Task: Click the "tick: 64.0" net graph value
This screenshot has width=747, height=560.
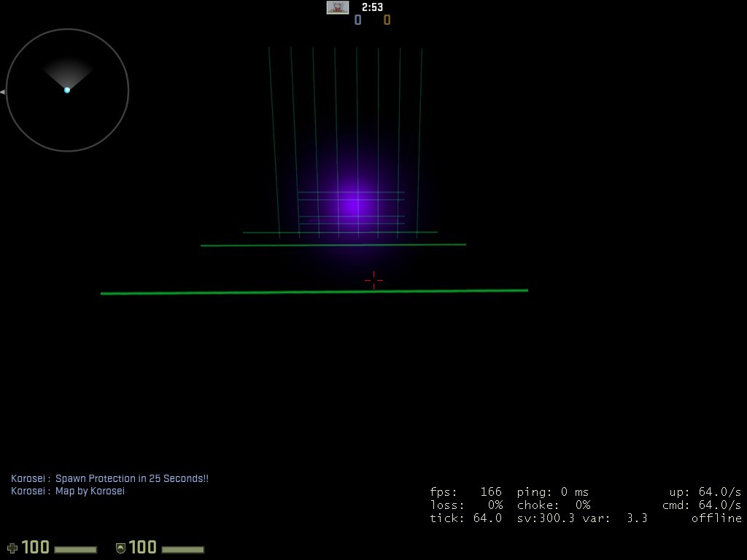Action: coord(465,518)
